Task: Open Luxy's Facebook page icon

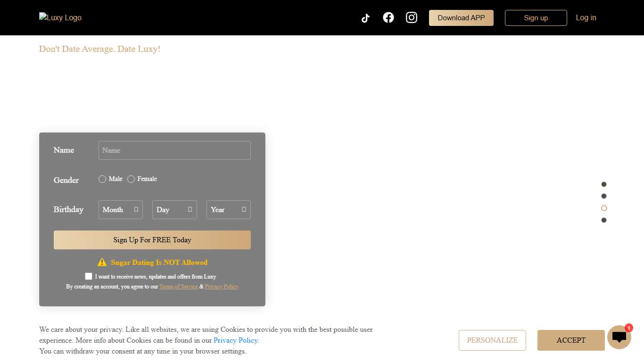Action: click(x=388, y=17)
